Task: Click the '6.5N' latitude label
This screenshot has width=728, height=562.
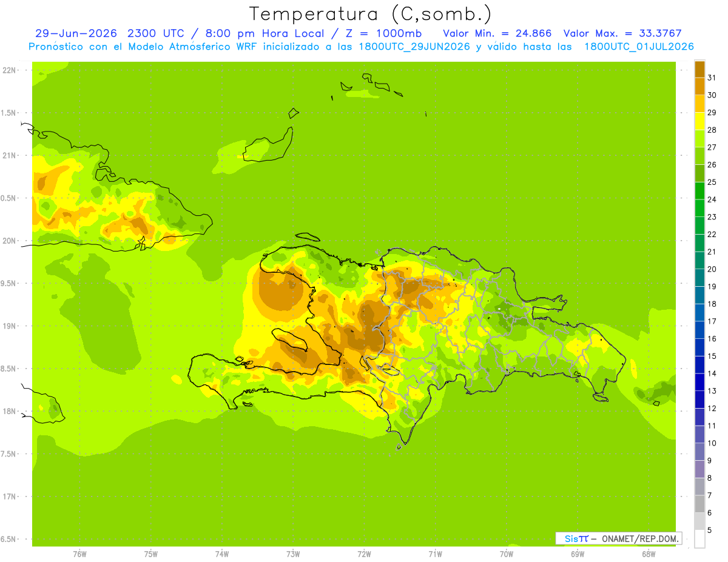Action: click(x=9, y=539)
